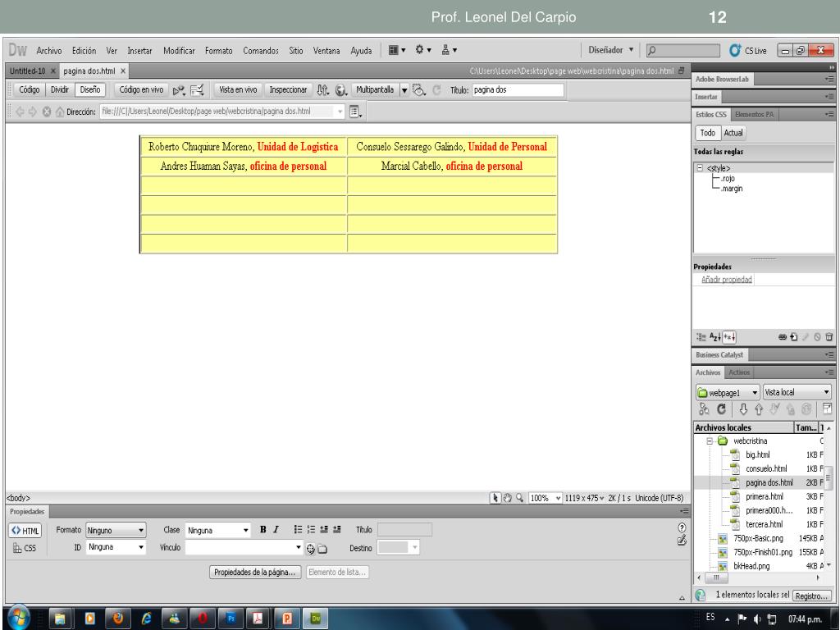Open the 100% zoom level dropdown

(546, 498)
